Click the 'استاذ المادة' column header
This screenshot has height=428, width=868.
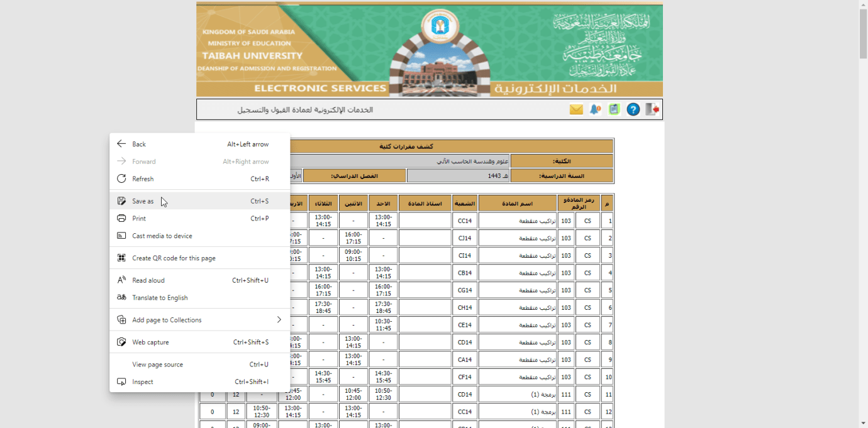coord(425,203)
